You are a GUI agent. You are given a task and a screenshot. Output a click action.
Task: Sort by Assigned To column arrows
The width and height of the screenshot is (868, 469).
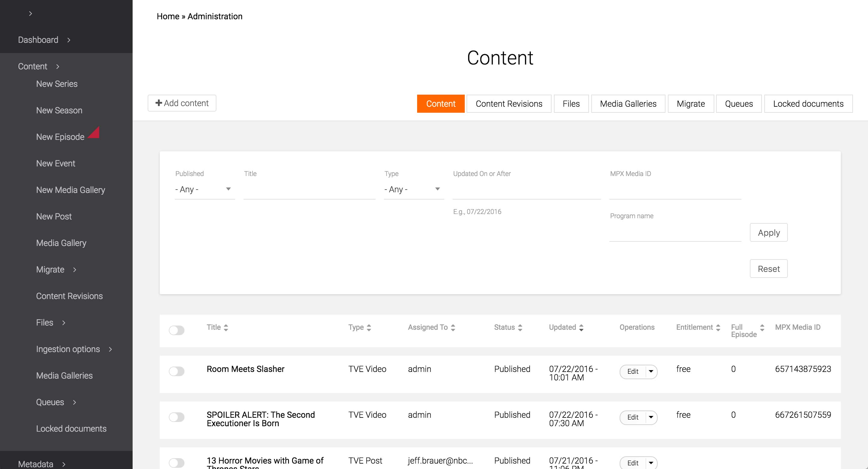[x=453, y=328]
